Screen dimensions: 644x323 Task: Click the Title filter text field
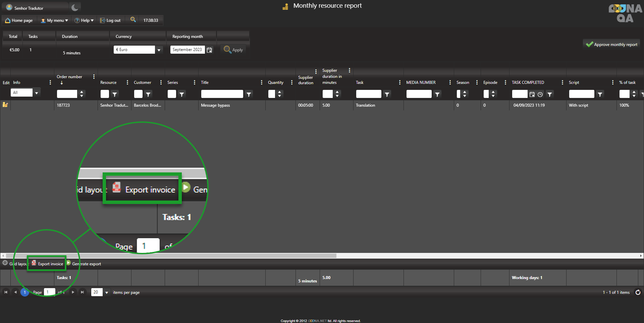[222, 94]
